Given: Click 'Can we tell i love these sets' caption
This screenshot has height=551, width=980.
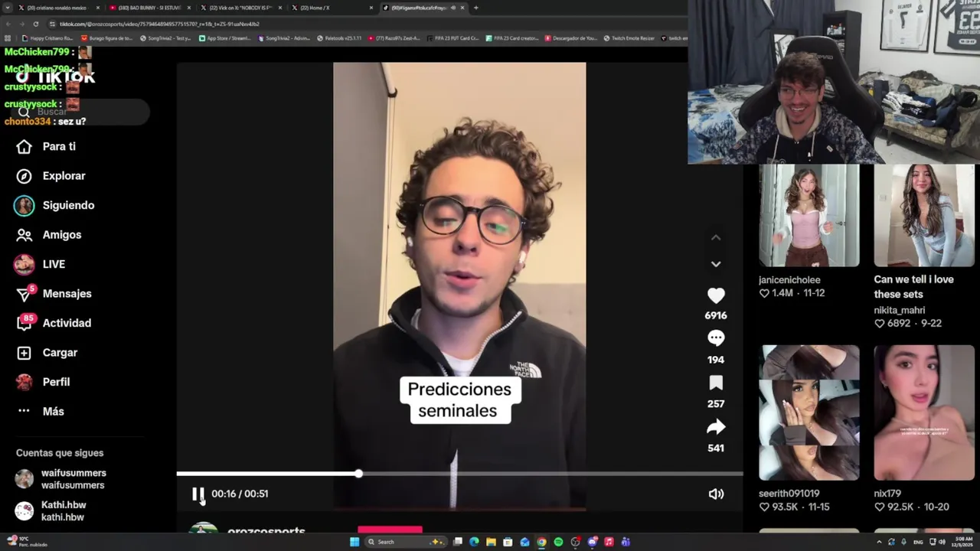Looking at the screenshot, I should tap(914, 287).
